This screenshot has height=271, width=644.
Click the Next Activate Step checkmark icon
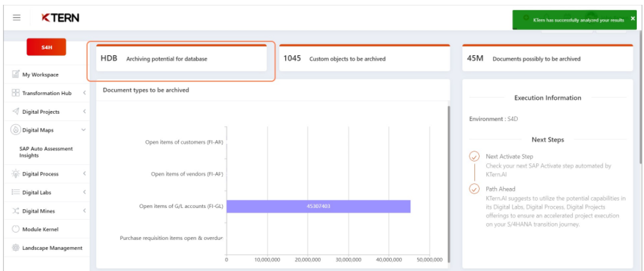click(474, 156)
